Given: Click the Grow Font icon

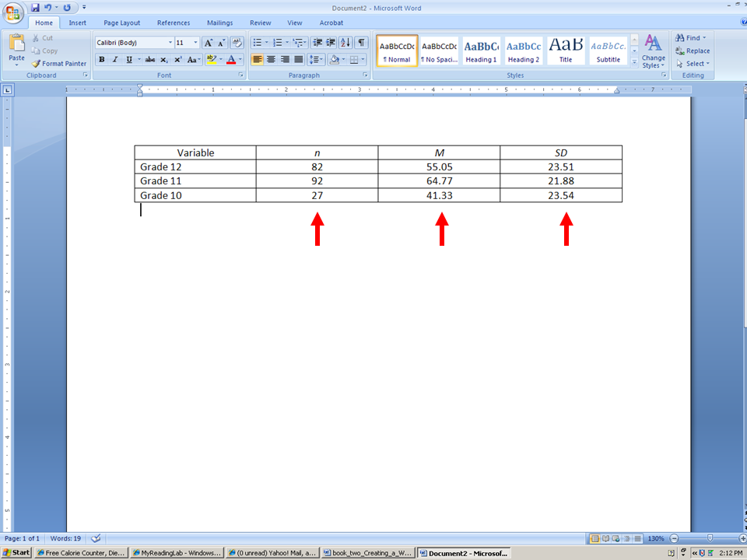Looking at the screenshot, I should (209, 43).
